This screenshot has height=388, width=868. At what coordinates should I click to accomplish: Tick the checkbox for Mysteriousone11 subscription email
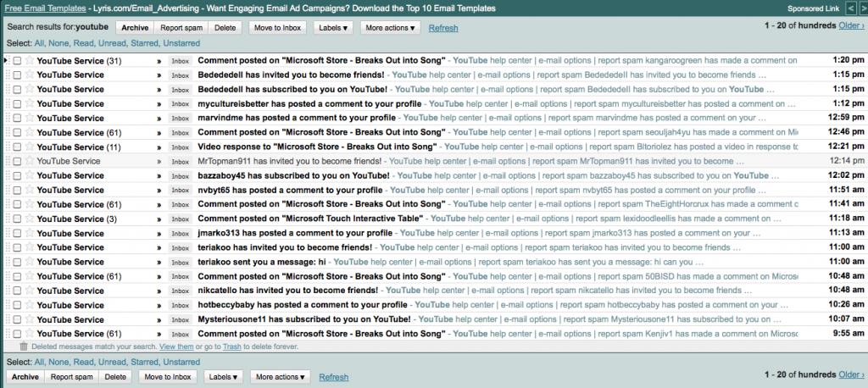[x=17, y=319]
